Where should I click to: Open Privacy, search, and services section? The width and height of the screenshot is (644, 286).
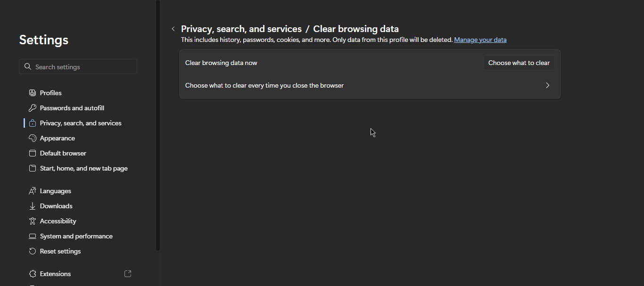(x=81, y=123)
